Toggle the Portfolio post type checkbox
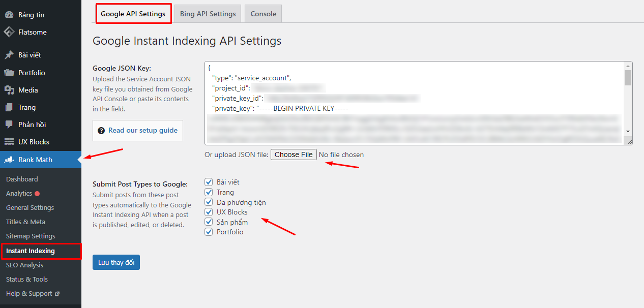Viewport: 644px width, 308px height. point(209,232)
